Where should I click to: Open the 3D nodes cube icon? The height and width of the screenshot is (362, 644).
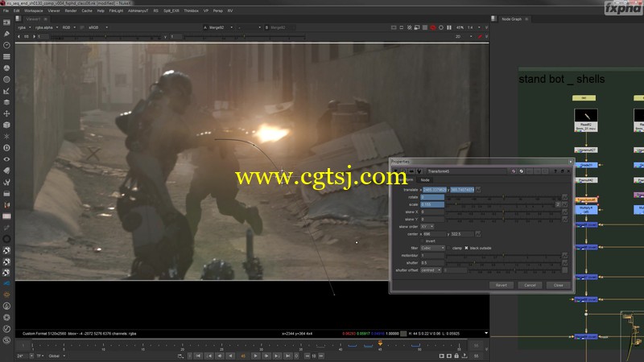click(6, 125)
